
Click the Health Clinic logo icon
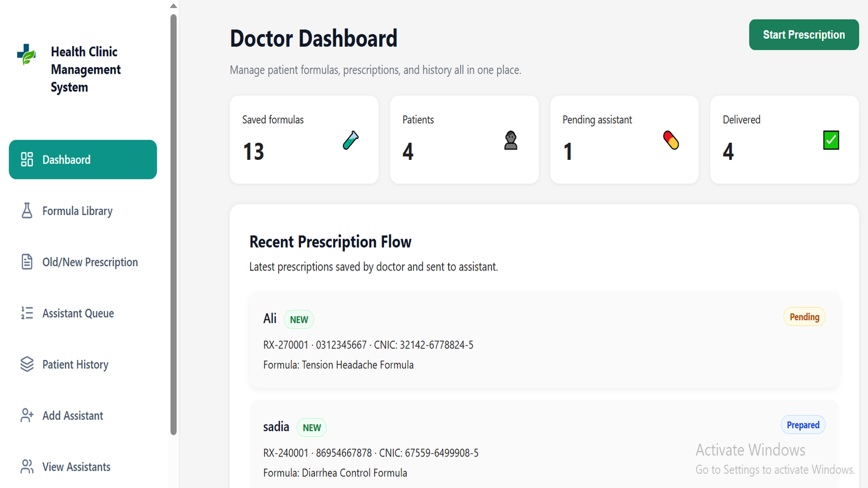coord(26,54)
